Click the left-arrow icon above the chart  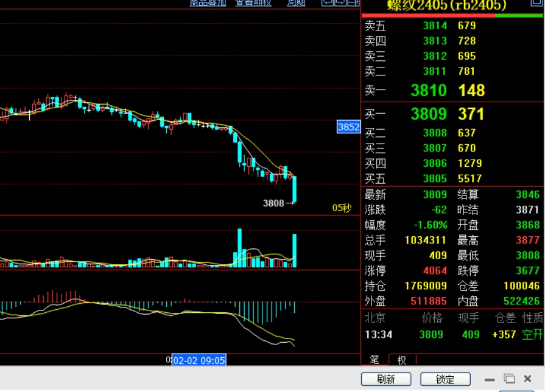pyautogui.click(x=326, y=2)
